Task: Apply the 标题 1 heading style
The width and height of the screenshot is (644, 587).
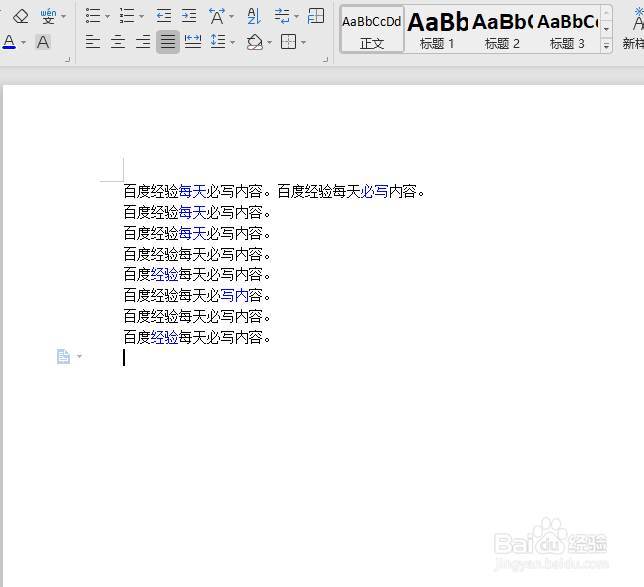Action: (437, 29)
